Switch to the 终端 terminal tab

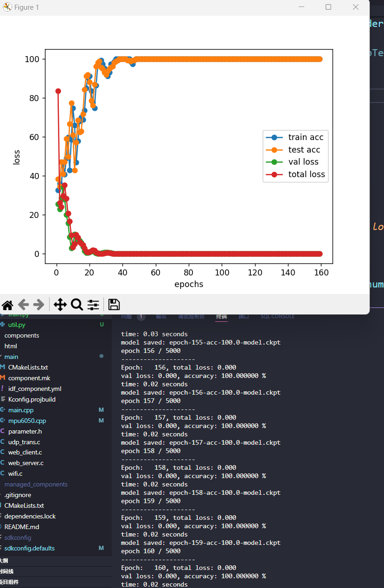pyautogui.click(x=221, y=317)
